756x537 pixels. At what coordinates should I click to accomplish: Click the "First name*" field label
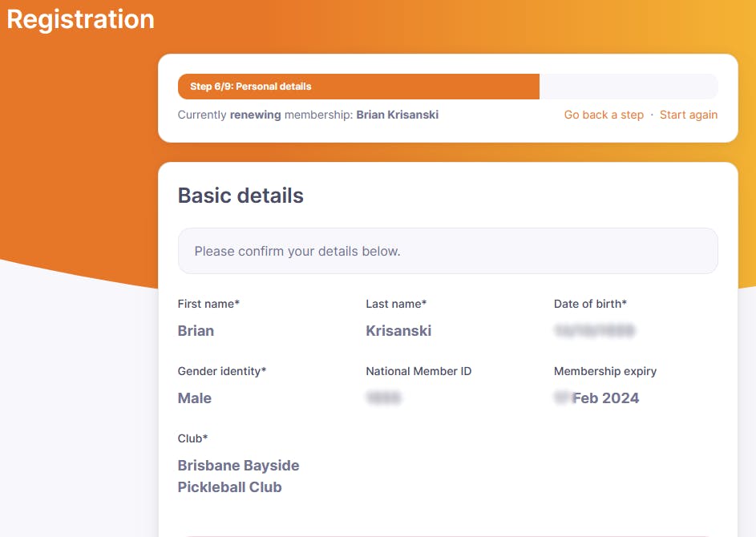coord(208,304)
